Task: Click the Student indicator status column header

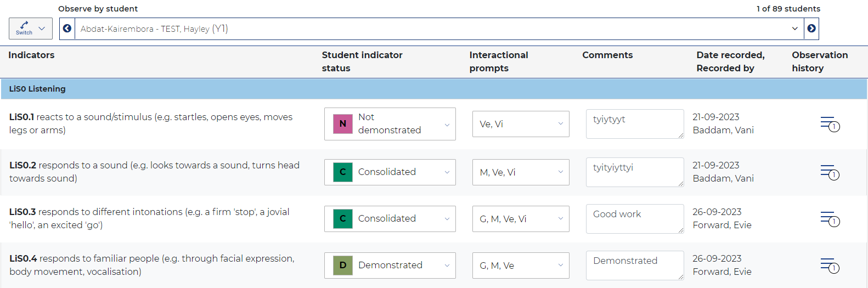Action: [362, 61]
